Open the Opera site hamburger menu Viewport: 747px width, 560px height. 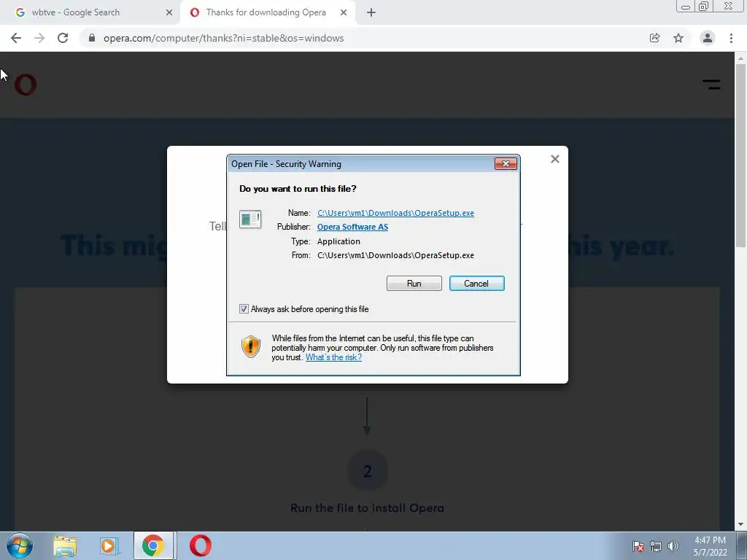click(711, 85)
